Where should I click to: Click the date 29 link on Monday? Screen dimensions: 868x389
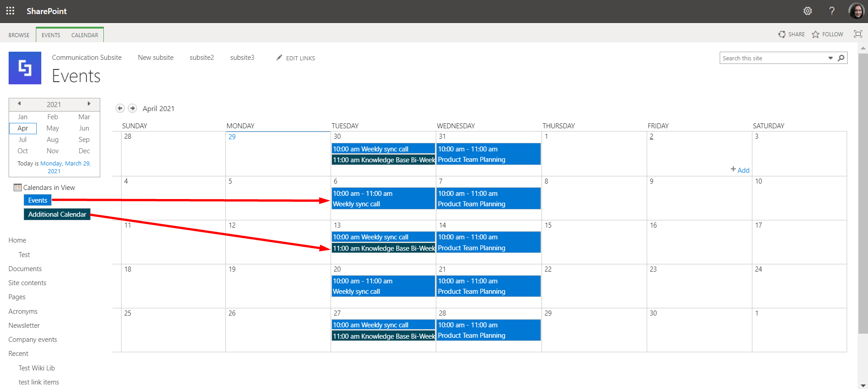pos(232,137)
